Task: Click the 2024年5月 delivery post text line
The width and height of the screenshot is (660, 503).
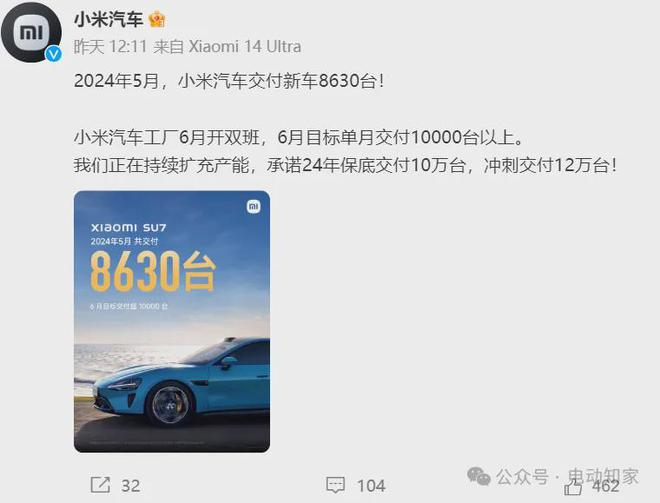Action: pyautogui.click(x=229, y=81)
